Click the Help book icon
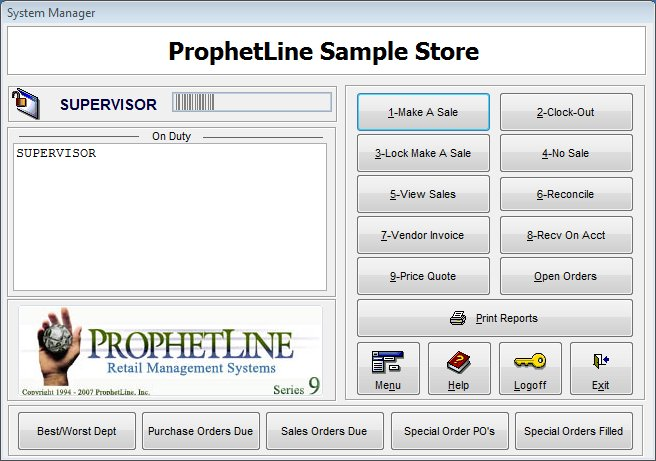This screenshot has height=461, width=656. (x=459, y=361)
